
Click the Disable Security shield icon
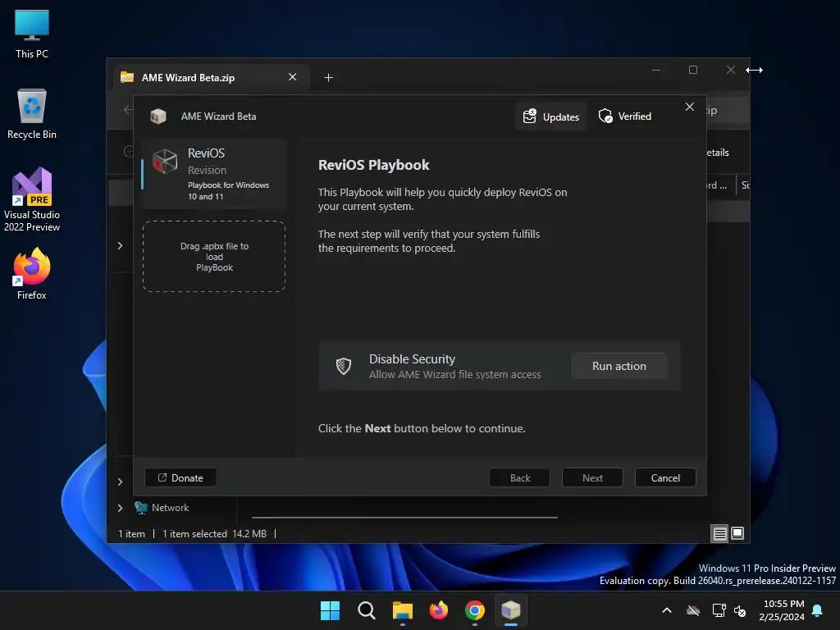[x=344, y=366]
